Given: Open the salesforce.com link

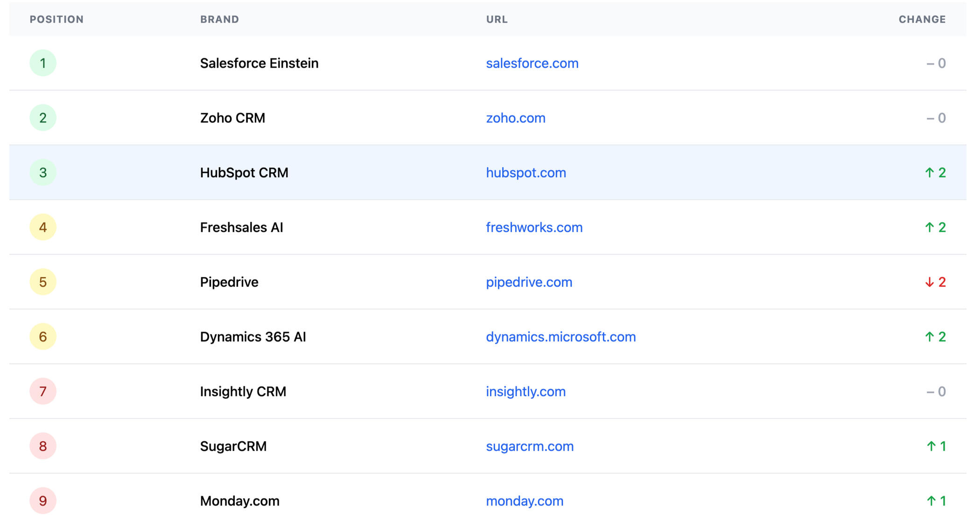Looking at the screenshot, I should pyautogui.click(x=532, y=63).
